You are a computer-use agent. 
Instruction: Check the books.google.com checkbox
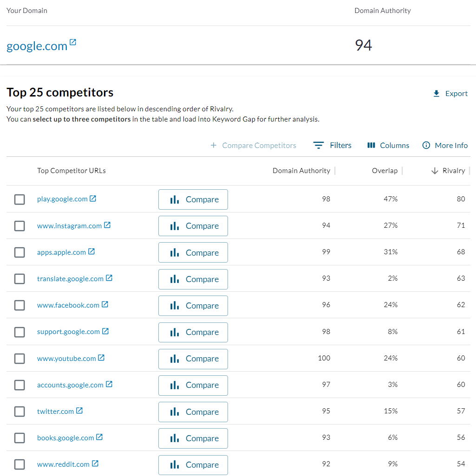pos(20,438)
